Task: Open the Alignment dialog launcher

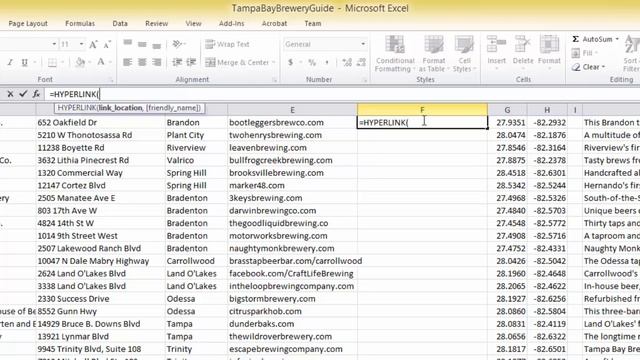Action: [275, 80]
